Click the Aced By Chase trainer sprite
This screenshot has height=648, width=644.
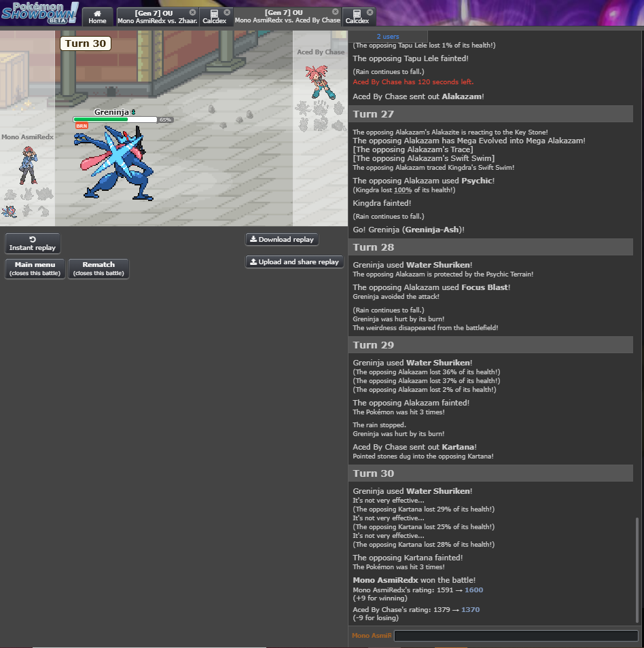321,82
